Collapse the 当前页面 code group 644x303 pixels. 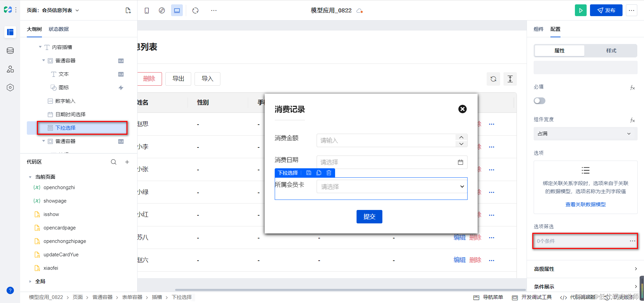[30, 177]
